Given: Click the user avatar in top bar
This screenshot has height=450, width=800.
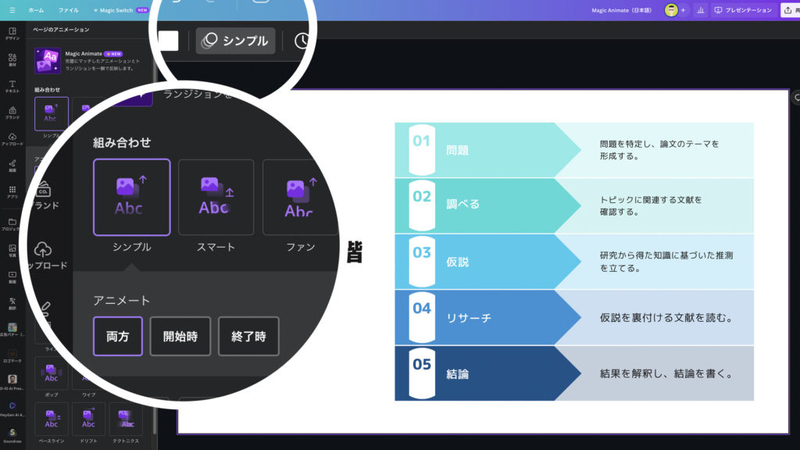Looking at the screenshot, I should coord(671,10).
